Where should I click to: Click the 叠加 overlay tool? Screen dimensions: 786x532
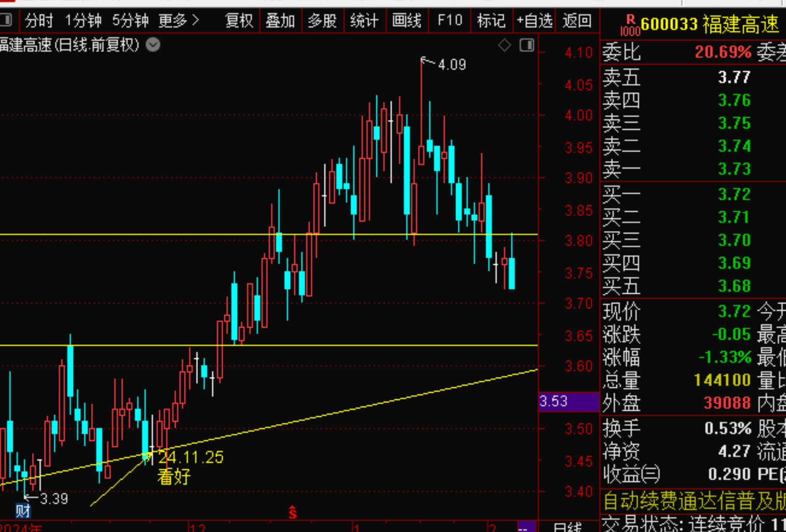tap(280, 21)
